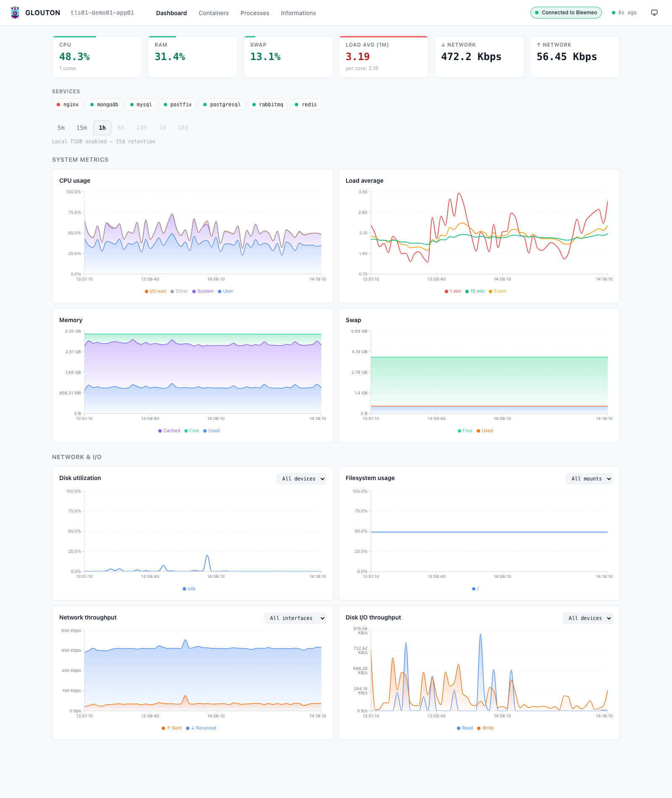Click the mongodb service chip
The height and width of the screenshot is (798, 672).
tap(104, 105)
